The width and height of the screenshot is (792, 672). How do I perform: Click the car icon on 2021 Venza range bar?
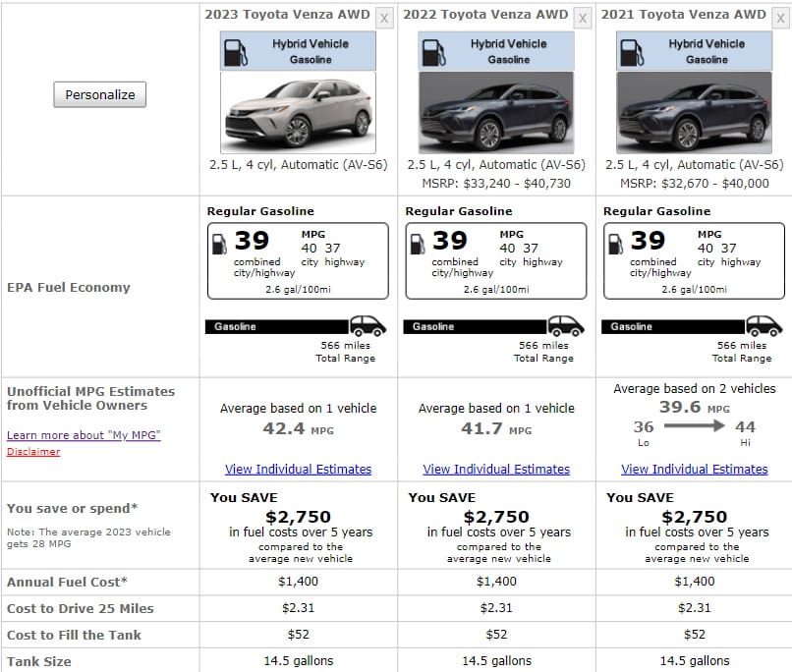pyautogui.click(x=764, y=326)
